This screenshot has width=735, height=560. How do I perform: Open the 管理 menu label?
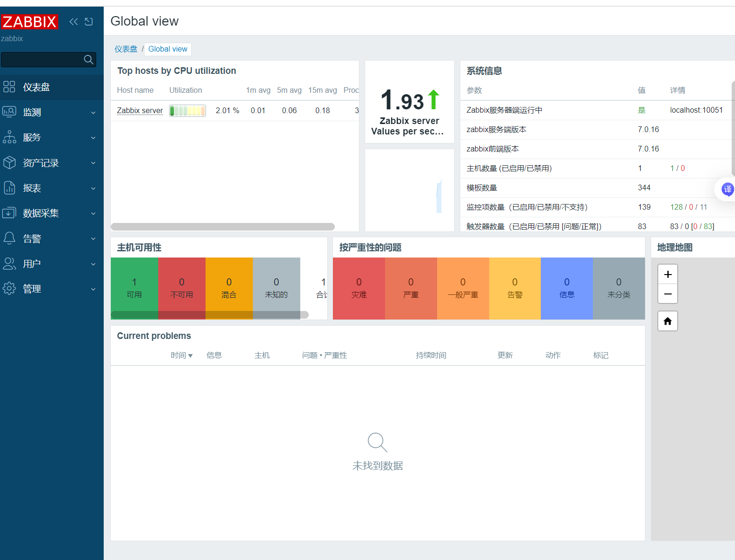[32, 289]
